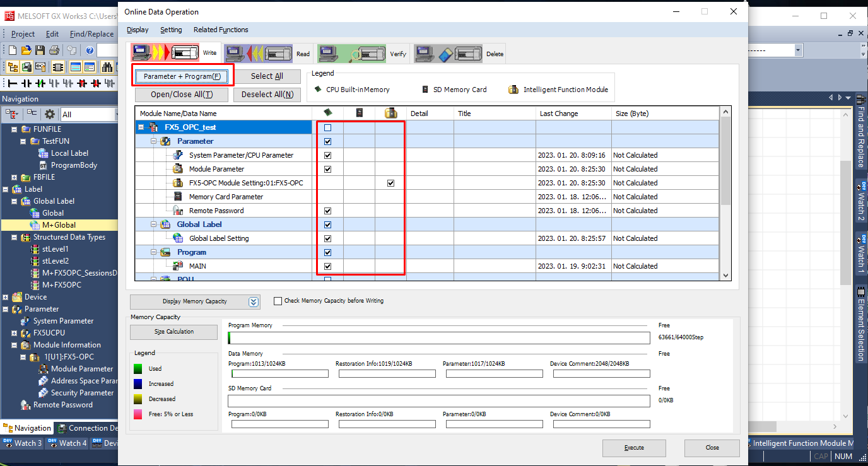Enable Check Memory Capacity before Writing
Image resolution: width=868 pixels, height=466 pixels.
point(278,301)
